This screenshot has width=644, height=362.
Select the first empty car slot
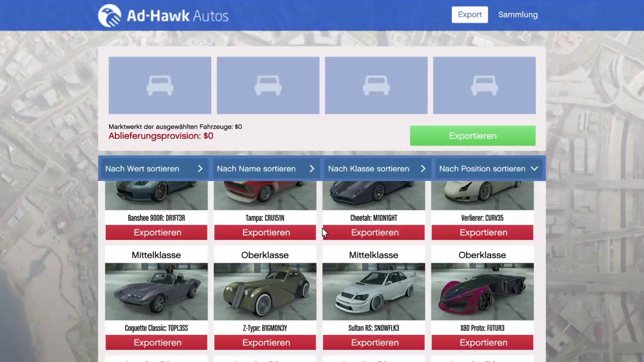click(x=160, y=85)
